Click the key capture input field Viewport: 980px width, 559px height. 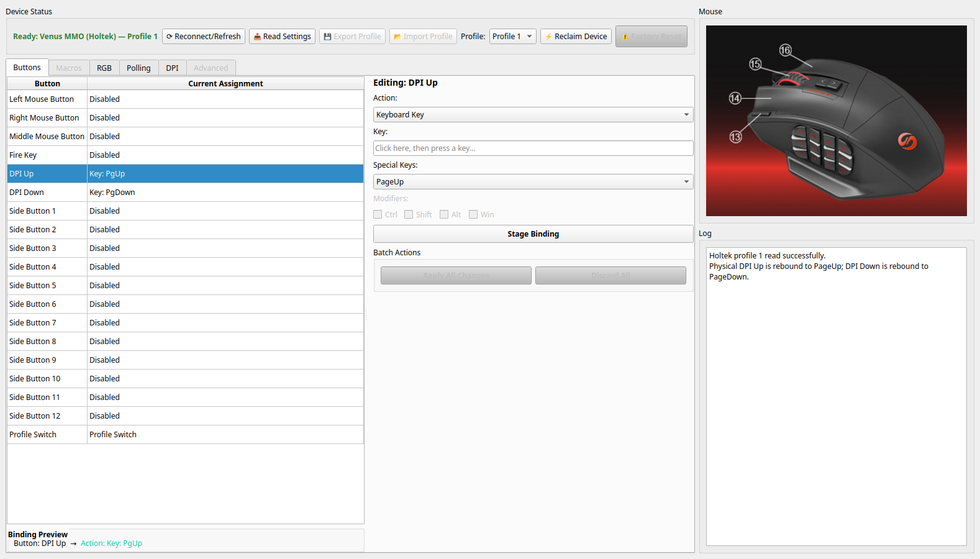533,148
